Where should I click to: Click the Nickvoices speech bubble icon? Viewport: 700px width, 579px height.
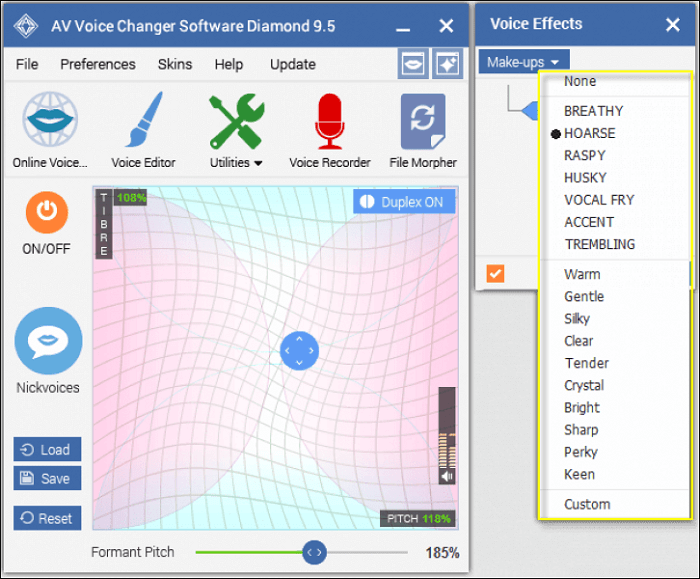point(48,341)
